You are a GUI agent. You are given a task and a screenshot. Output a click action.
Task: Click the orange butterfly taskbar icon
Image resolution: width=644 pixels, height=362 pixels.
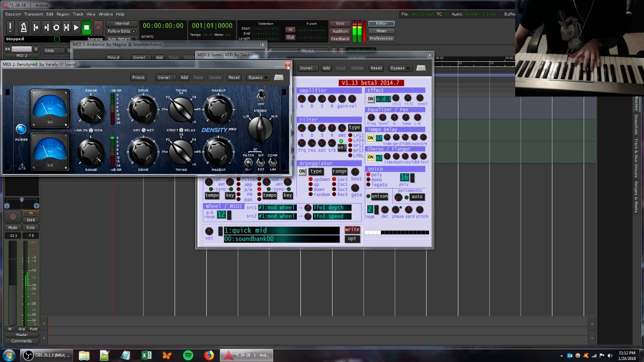coord(167,355)
